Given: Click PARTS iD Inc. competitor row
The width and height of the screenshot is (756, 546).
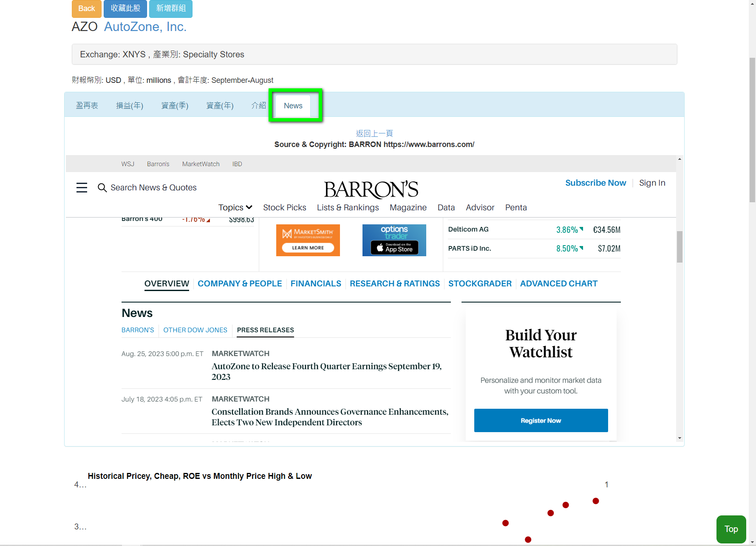Looking at the screenshot, I should coord(534,249).
